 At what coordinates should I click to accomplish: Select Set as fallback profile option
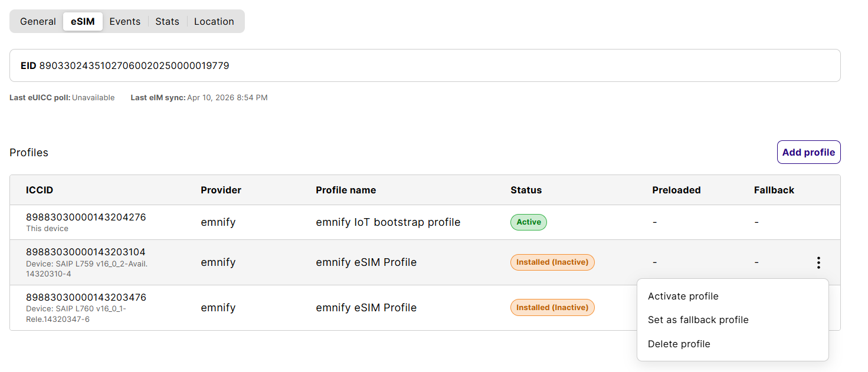(x=697, y=320)
